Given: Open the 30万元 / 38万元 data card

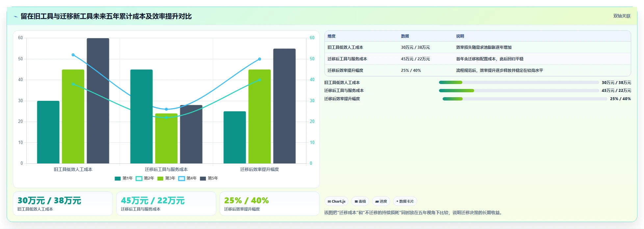Looking at the screenshot, I should [63, 204].
